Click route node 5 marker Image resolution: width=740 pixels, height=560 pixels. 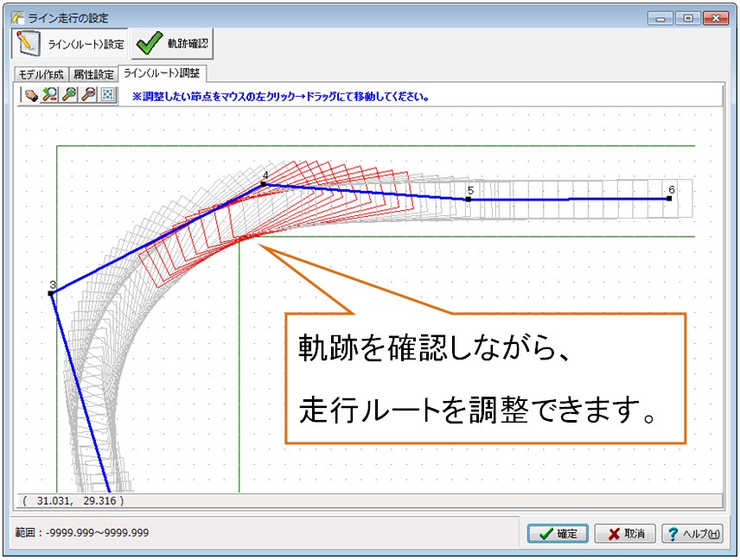click(469, 199)
